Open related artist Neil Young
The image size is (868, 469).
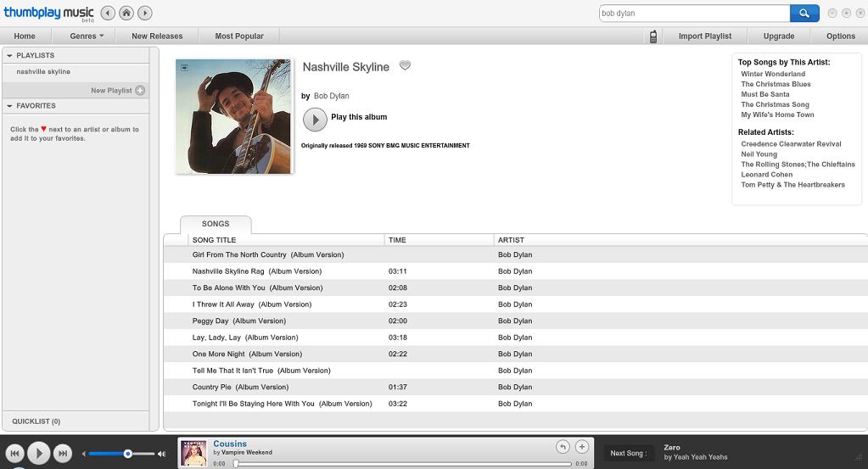pos(759,154)
